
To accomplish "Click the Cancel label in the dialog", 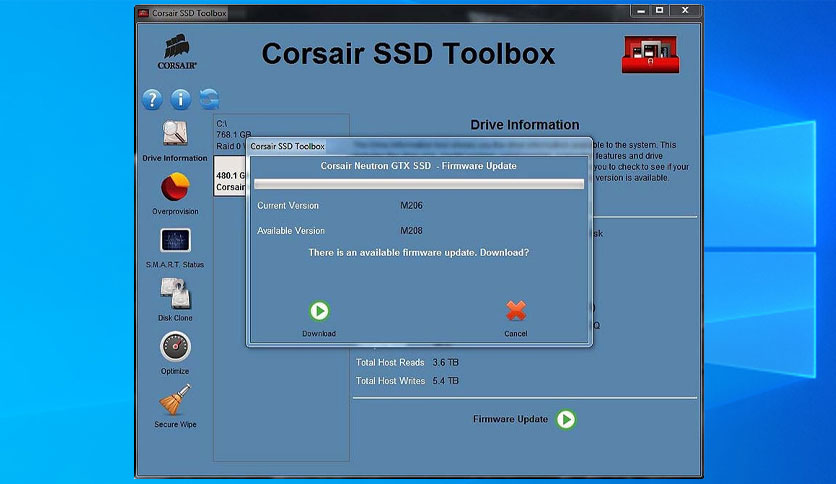I will coord(516,334).
